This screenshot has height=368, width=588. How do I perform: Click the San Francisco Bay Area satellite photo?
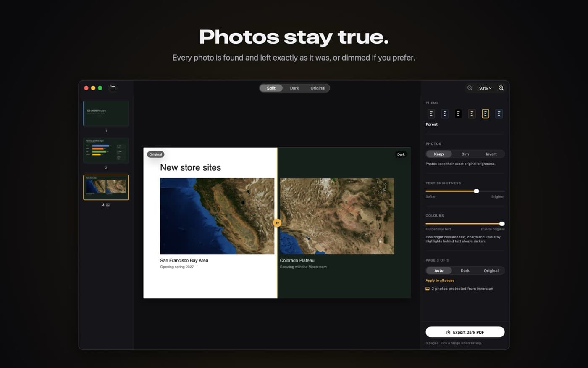217,216
